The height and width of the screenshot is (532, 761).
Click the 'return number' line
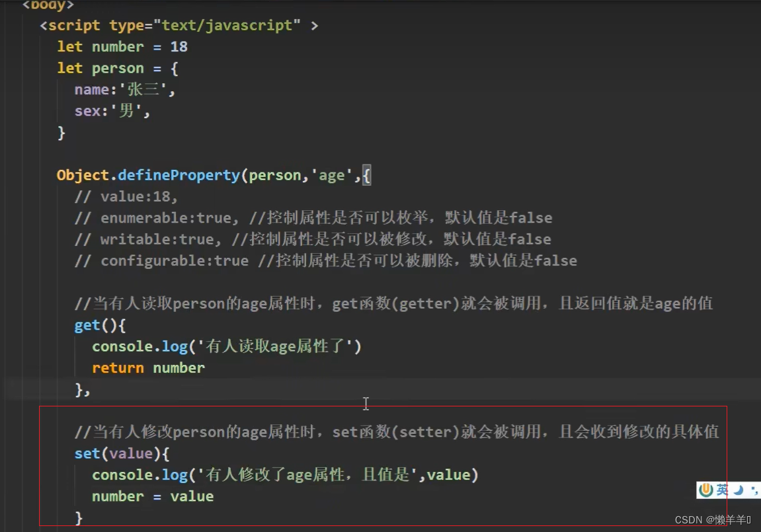[x=149, y=367]
